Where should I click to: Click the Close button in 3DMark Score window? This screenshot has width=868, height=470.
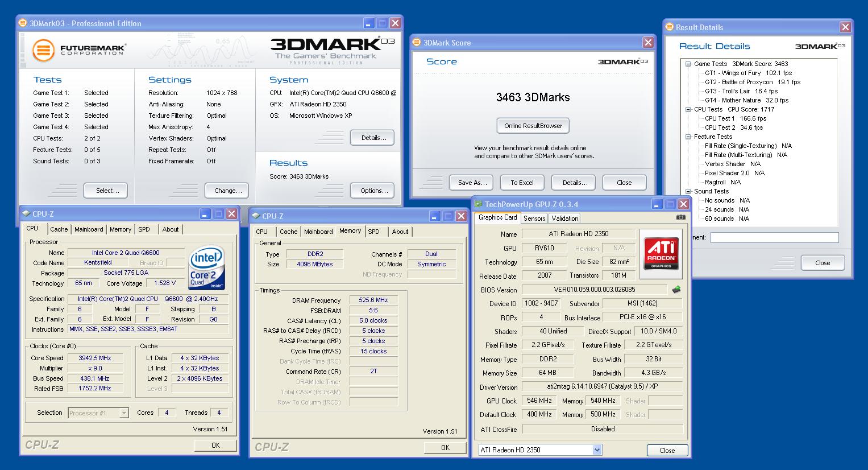[x=624, y=183]
